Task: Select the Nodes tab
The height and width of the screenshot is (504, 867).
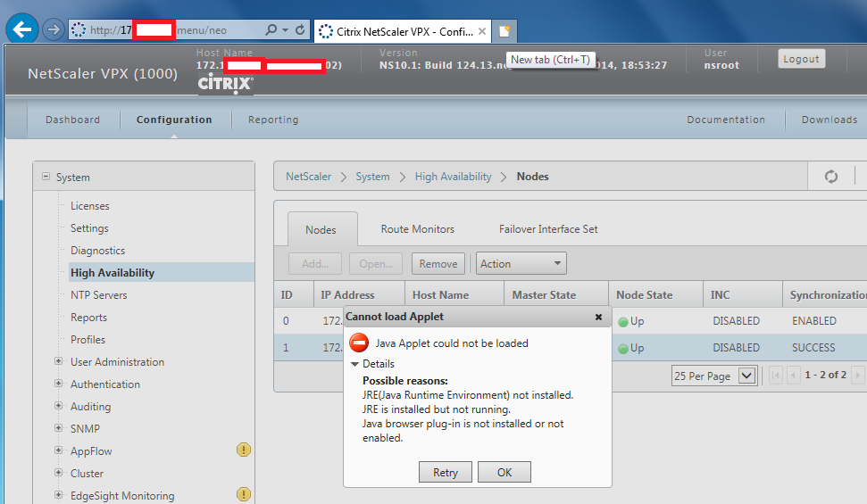Action: [x=321, y=229]
